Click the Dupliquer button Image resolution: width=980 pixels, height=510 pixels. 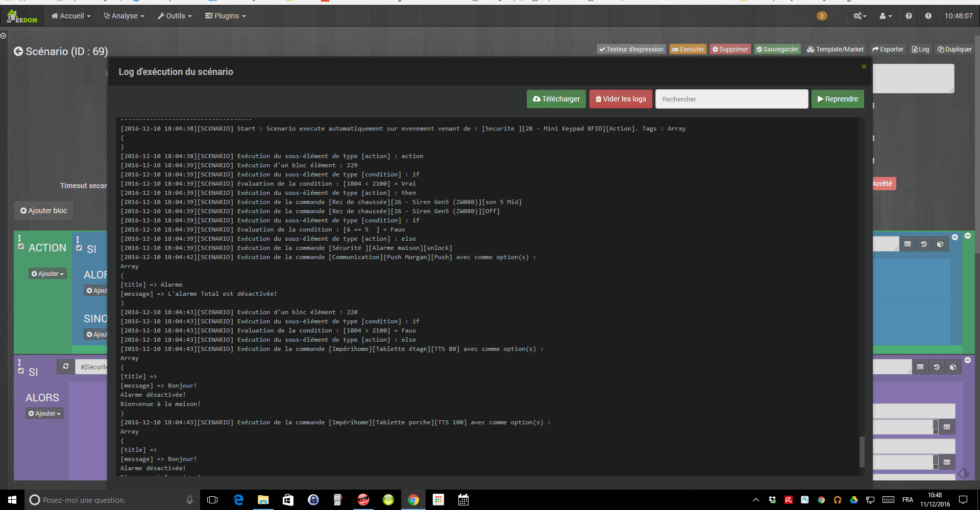coord(954,49)
